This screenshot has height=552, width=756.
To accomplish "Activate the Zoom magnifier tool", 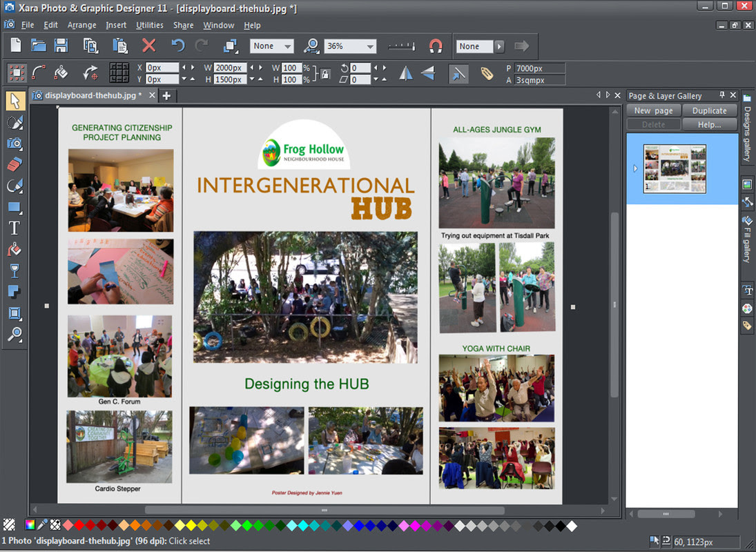I will (14, 335).
